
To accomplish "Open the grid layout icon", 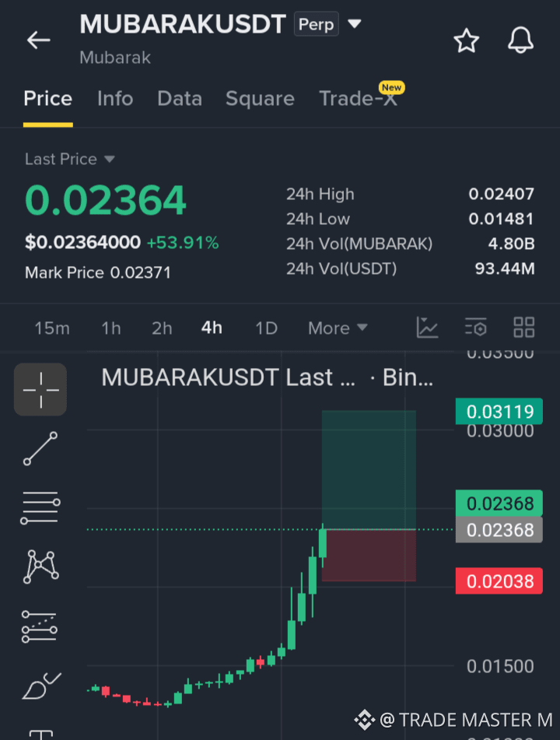I will [x=523, y=328].
